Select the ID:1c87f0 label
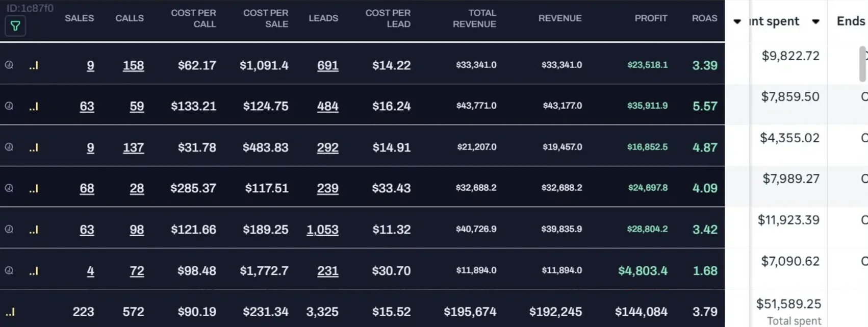Viewport: 868px width, 327px height. click(30, 8)
